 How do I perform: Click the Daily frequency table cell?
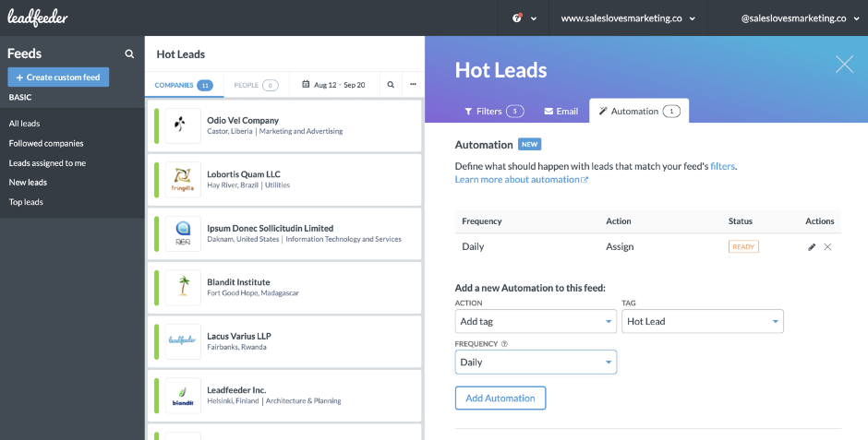point(473,246)
